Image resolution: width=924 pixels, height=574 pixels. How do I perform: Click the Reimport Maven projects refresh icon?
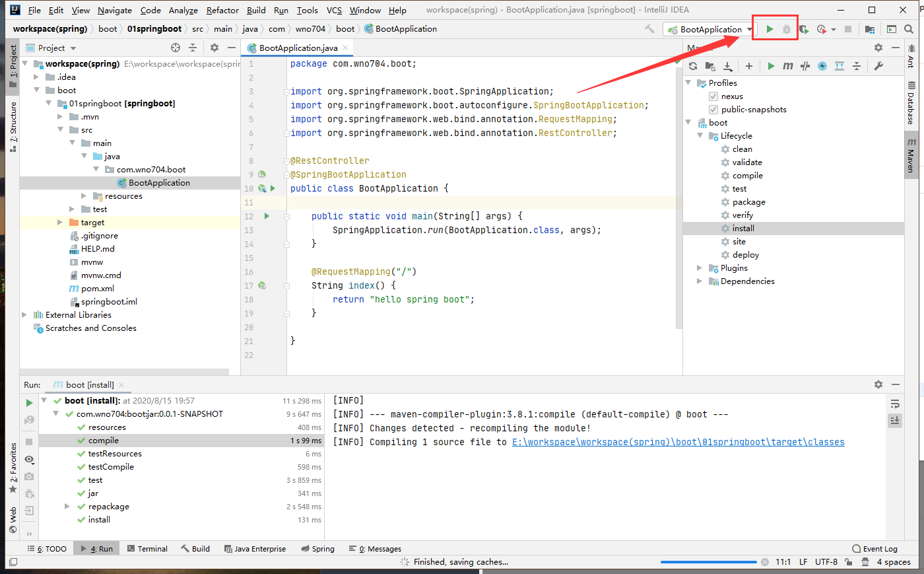[x=692, y=66]
